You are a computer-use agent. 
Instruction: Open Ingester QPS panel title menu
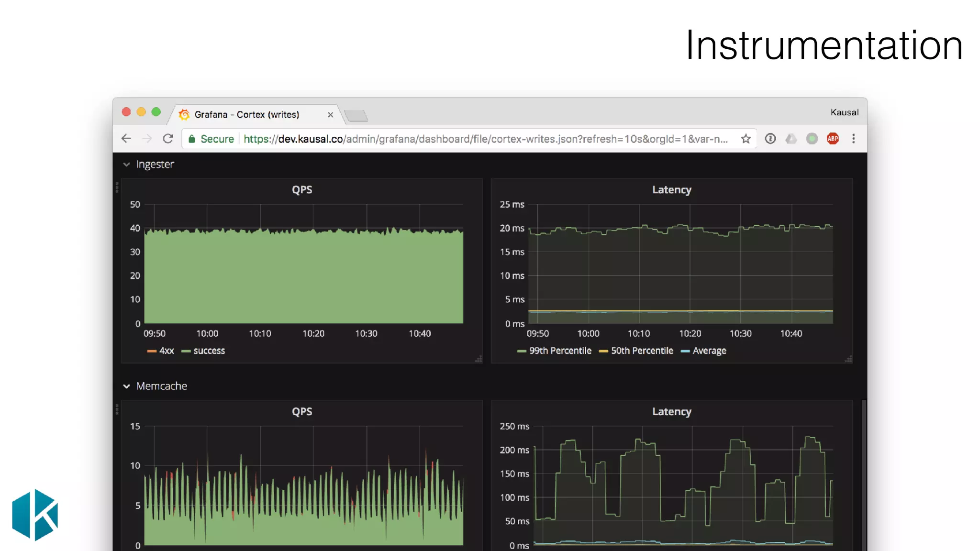pos(302,190)
